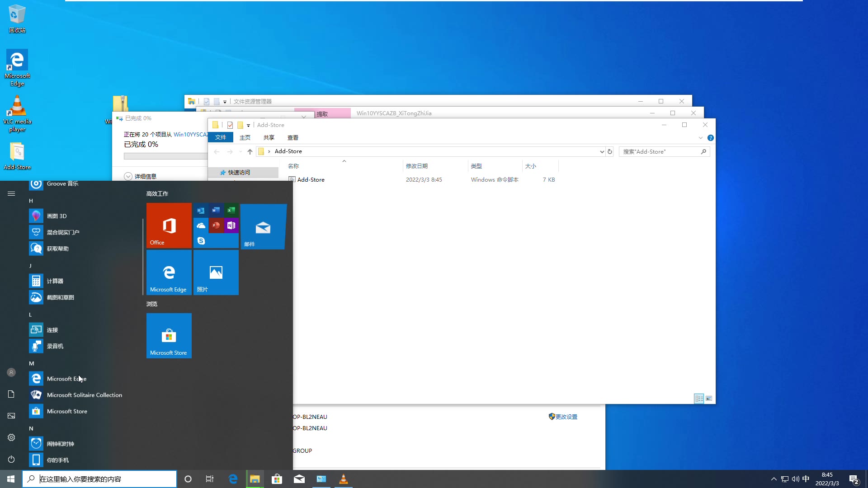868x488 pixels.
Task: Expand the Start menu hamburger button
Action: [x=11, y=193]
